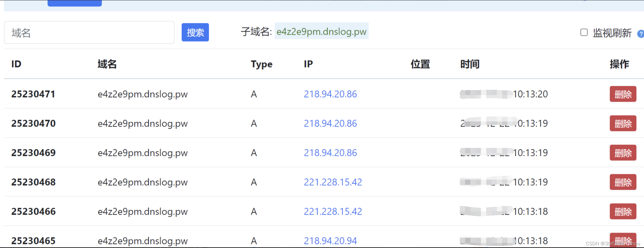Image resolution: width=644 pixels, height=248 pixels.
Task: Click the 时间 column header
Action: click(470, 64)
